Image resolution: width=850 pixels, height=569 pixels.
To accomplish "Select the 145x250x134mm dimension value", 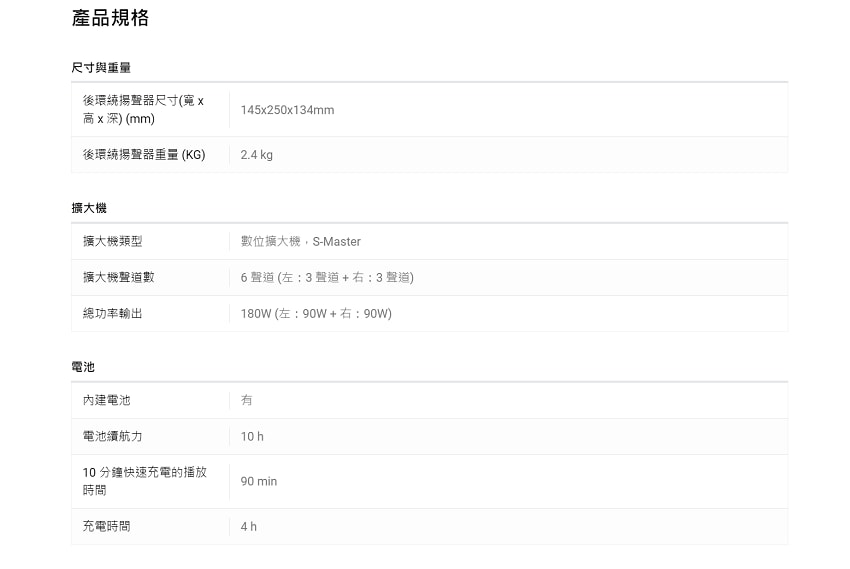I will click(x=287, y=110).
